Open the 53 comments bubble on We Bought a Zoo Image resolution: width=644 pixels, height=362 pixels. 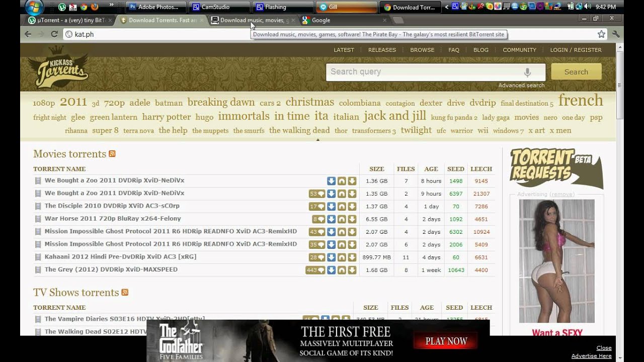[x=317, y=194]
